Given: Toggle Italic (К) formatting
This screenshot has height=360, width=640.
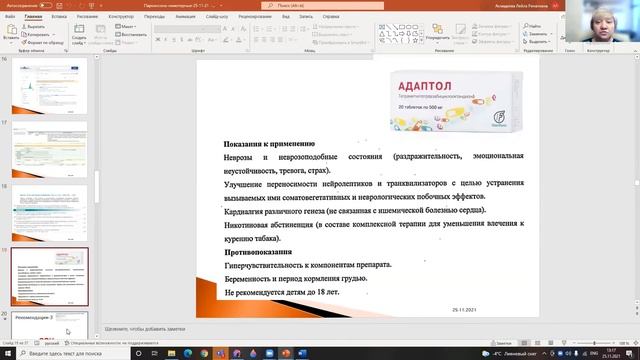Looking at the screenshot, I should [166, 40].
